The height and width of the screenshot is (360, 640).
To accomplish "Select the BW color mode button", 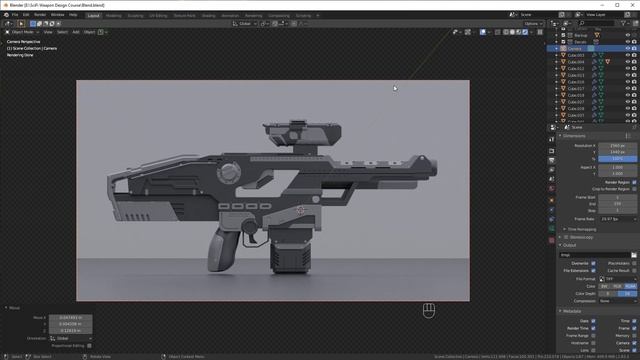I will [x=604, y=287].
